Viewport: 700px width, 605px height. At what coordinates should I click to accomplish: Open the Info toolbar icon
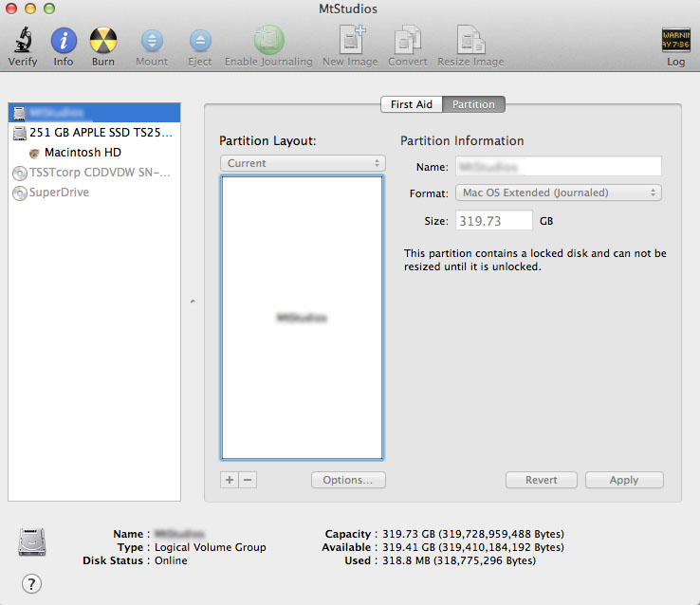(64, 40)
